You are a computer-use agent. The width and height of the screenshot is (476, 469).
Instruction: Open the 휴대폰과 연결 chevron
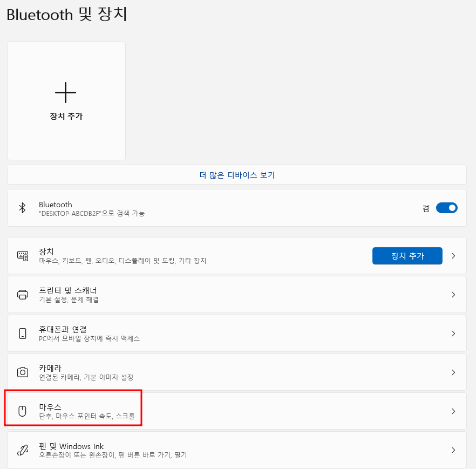[453, 333]
